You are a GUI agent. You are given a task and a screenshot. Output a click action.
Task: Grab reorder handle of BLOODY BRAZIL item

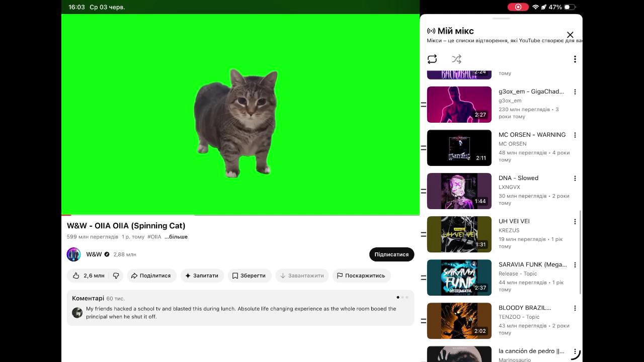[424, 321]
